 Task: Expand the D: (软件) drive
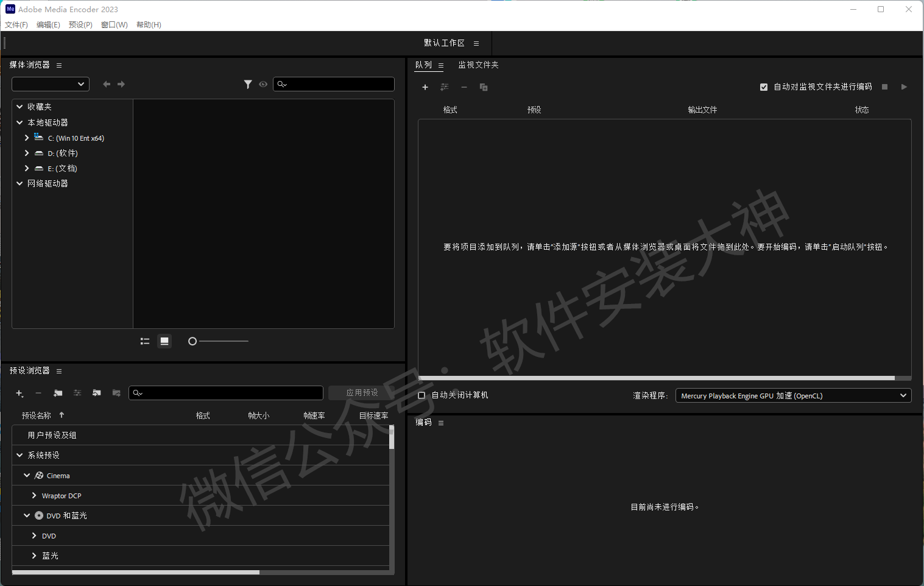(x=27, y=153)
